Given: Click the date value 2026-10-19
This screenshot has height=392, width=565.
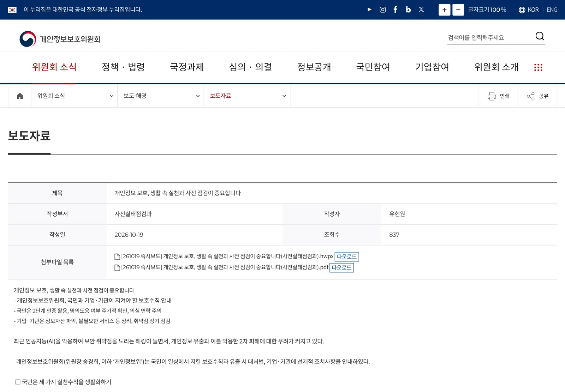Looking at the screenshot, I should 129,235.
